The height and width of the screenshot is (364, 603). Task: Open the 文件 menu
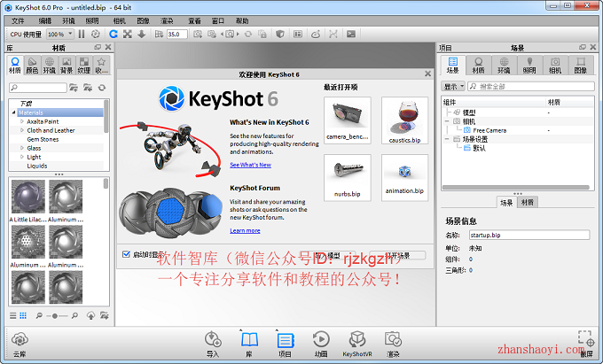(x=18, y=20)
